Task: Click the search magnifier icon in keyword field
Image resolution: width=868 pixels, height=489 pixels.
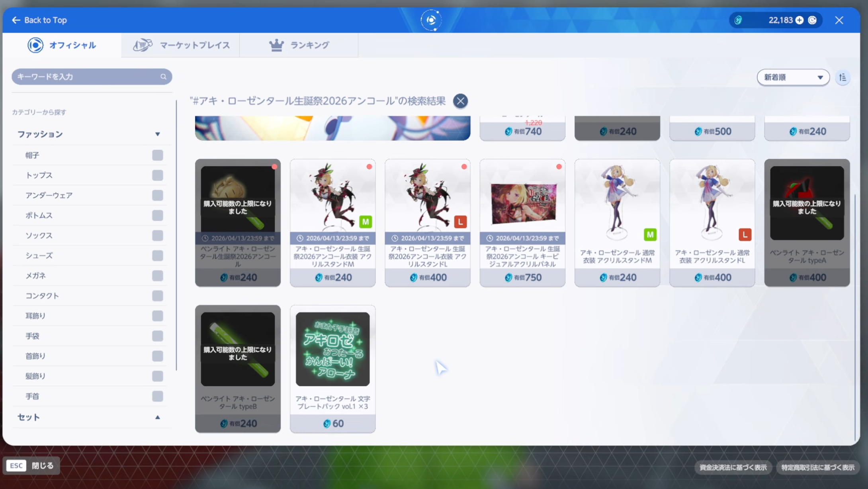Action: [163, 77]
